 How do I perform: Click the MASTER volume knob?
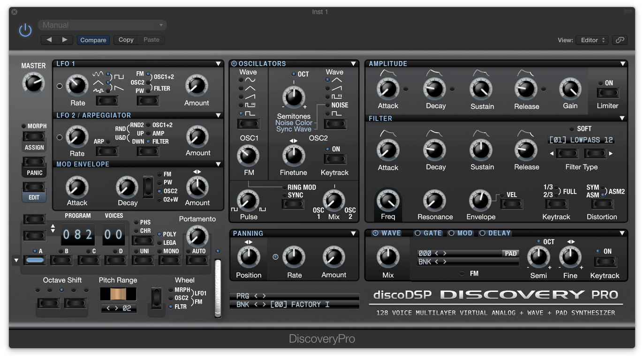tap(33, 83)
